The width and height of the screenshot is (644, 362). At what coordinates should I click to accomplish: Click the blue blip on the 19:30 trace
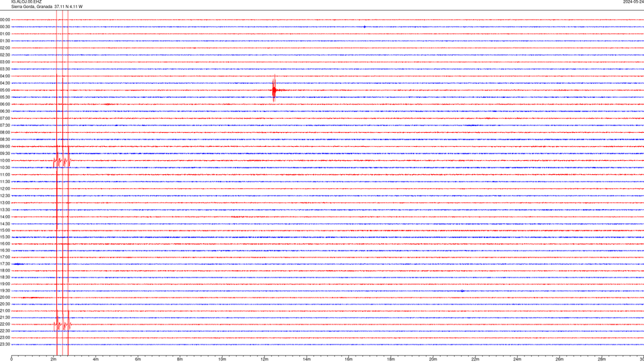click(x=462, y=290)
